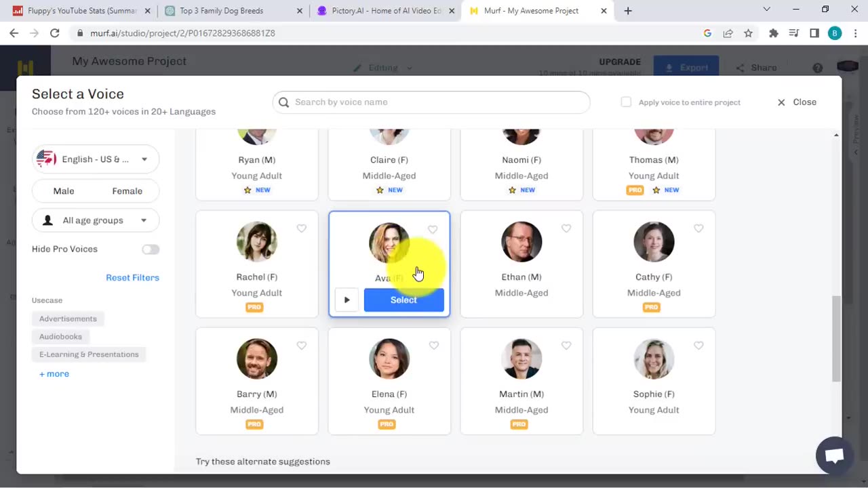Open browser side panel
Viewport: 868px width, 488px height.
(814, 33)
